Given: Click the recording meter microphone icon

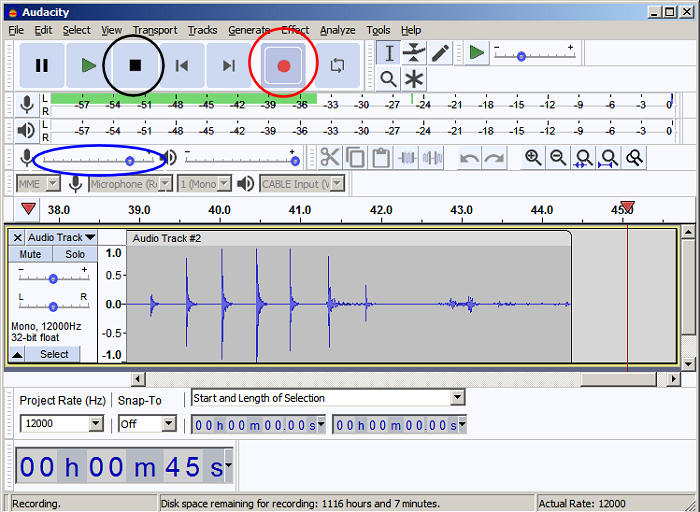Looking at the screenshot, I should tap(27, 104).
